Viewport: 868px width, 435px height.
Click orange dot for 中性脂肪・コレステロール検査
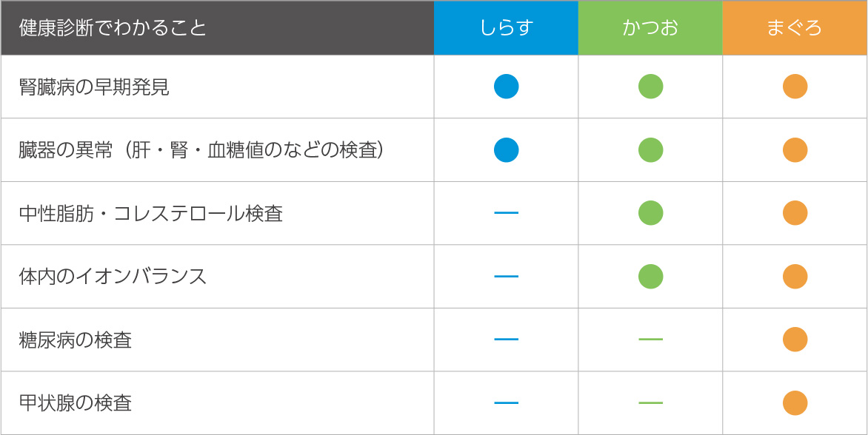(795, 213)
